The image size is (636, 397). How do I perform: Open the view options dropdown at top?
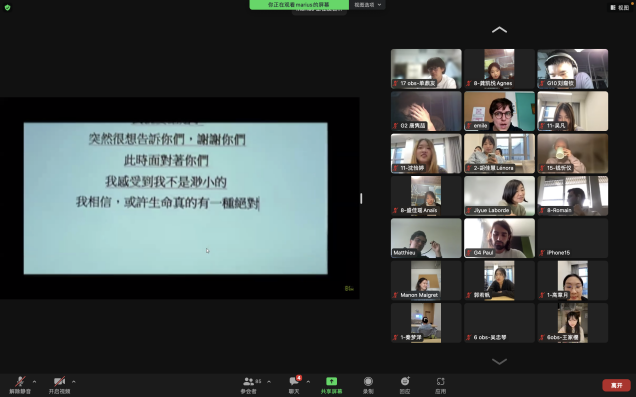[x=367, y=5]
